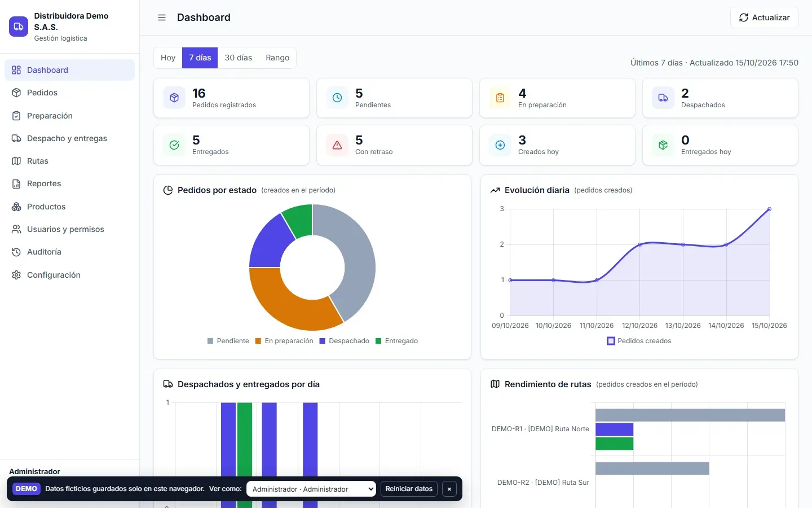Click the Pedidos registrados box icon
The width and height of the screenshot is (812, 508).
click(174, 98)
